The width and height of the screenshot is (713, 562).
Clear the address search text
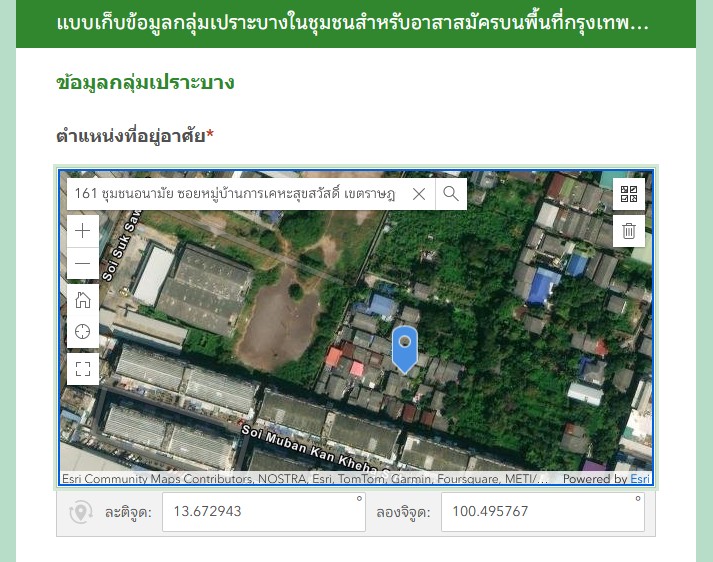tap(419, 194)
